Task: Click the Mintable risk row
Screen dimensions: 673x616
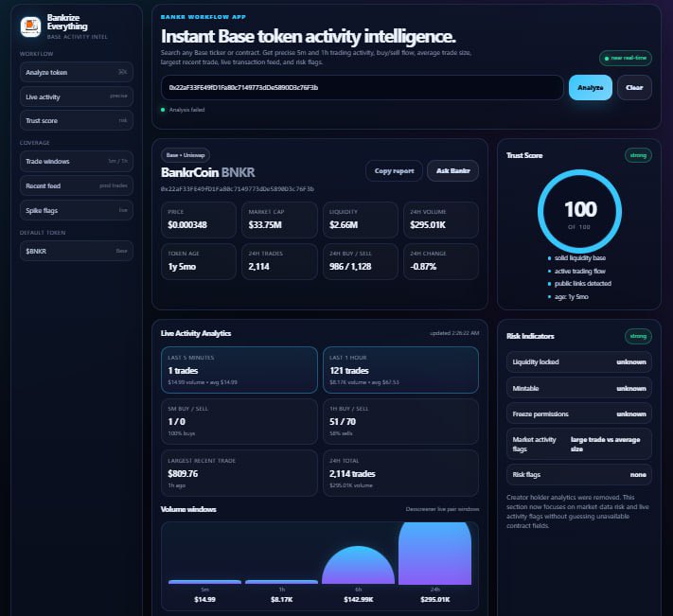Action: pyautogui.click(x=579, y=388)
